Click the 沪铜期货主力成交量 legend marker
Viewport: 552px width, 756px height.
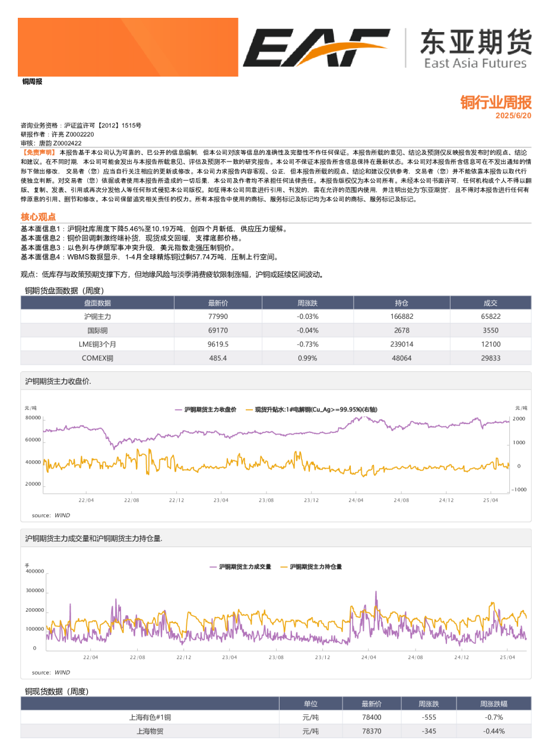[214, 567]
